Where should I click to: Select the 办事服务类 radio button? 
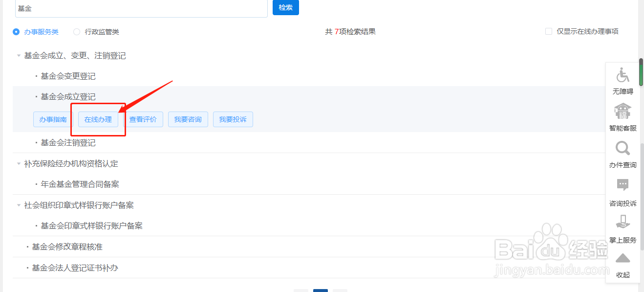click(16, 32)
